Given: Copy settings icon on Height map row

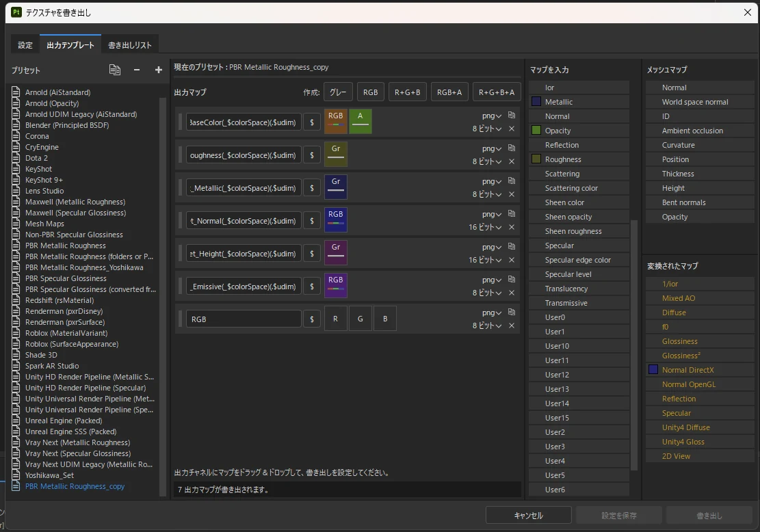Looking at the screenshot, I should [x=512, y=247].
